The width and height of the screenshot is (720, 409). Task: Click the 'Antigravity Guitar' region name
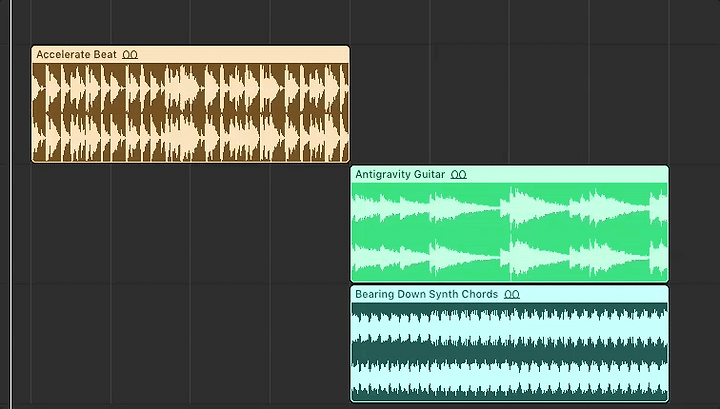(400, 174)
